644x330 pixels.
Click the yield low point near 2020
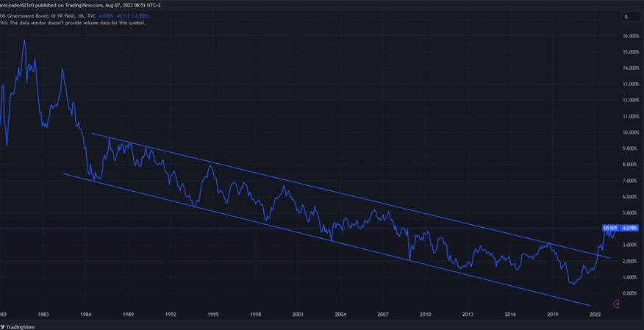(571, 283)
